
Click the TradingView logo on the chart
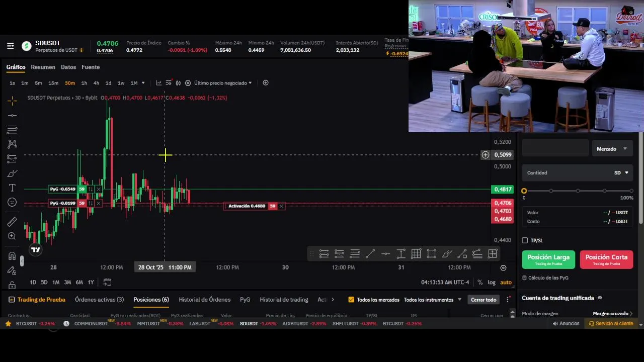tap(35, 249)
